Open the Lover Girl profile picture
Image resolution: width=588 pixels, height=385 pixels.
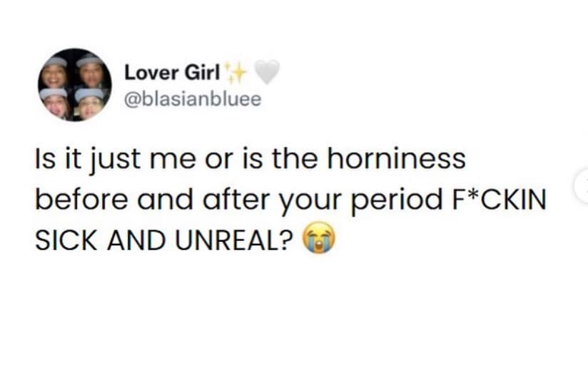click(x=74, y=85)
